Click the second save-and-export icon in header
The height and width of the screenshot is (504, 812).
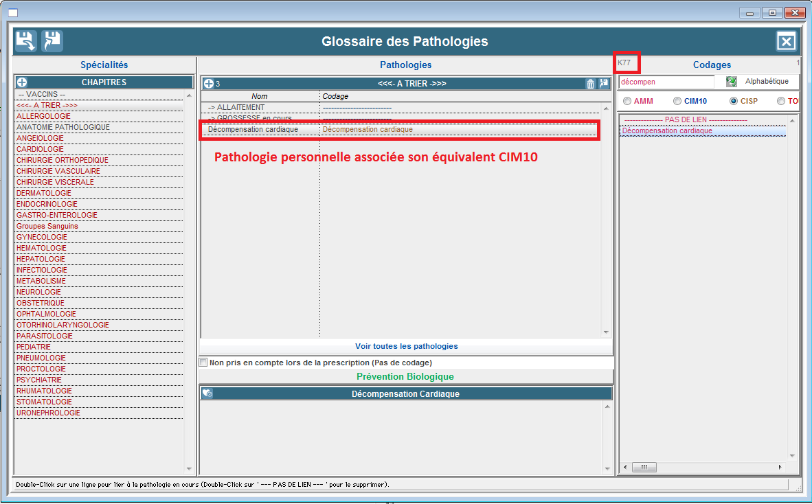coord(52,41)
